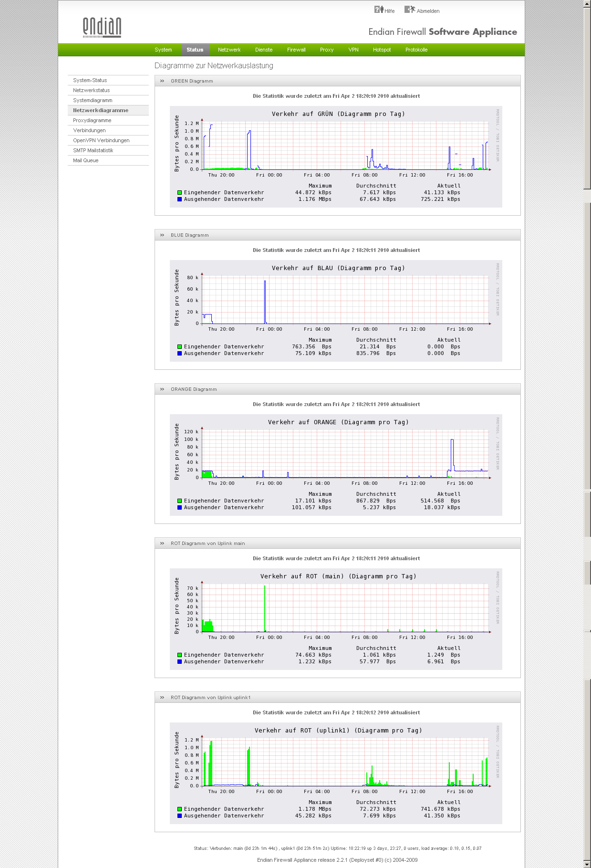591x868 pixels.
Task: Open the VPN menu
Action: (x=353, y=50)
